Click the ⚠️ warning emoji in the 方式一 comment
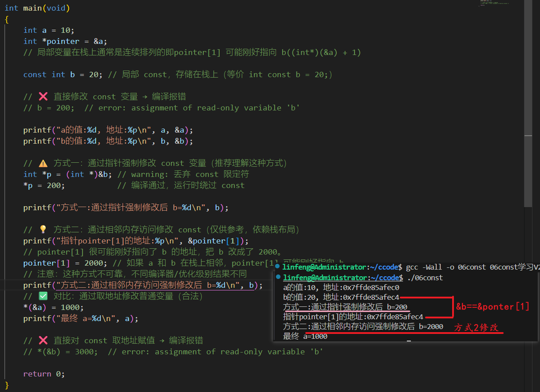The width and height of the screenshot is (540, 392). [x=44, y=163]
